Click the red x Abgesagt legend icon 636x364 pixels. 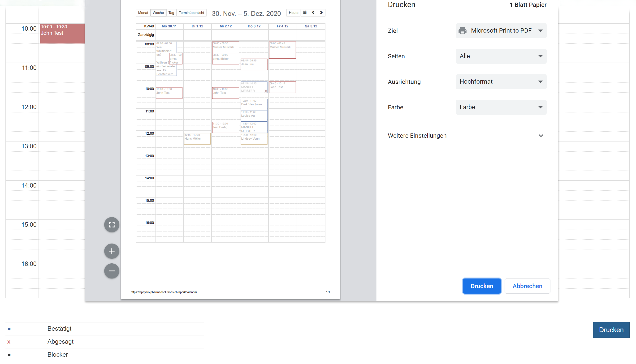coord(9,342)
